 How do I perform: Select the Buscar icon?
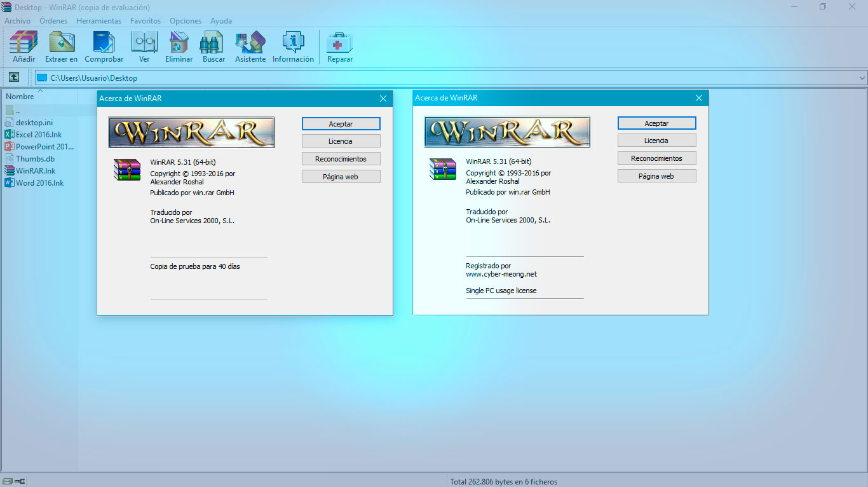click(213, 45)
